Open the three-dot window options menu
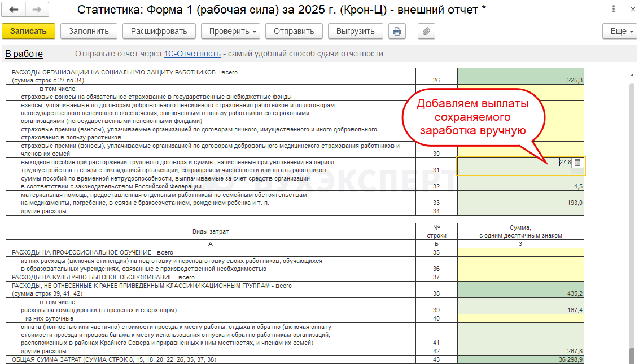The height and width of the screenshot is (364, 639). pos(614,10)
